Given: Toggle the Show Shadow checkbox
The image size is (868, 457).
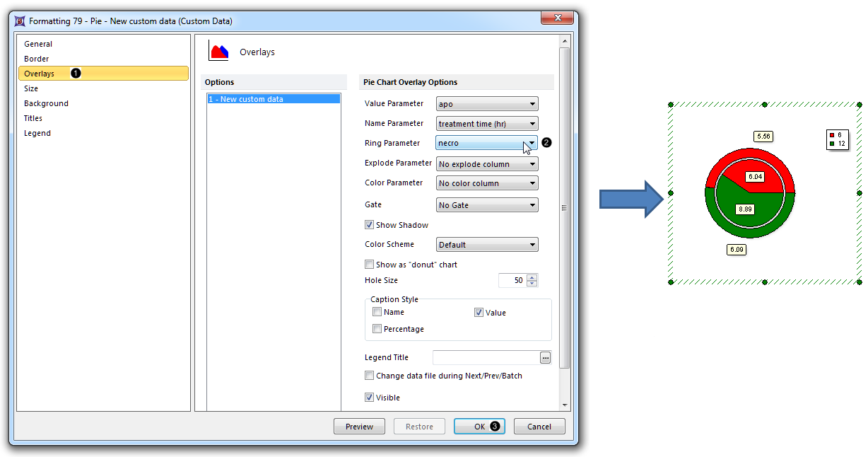Looking at the screenshot, I should [369, 225].
